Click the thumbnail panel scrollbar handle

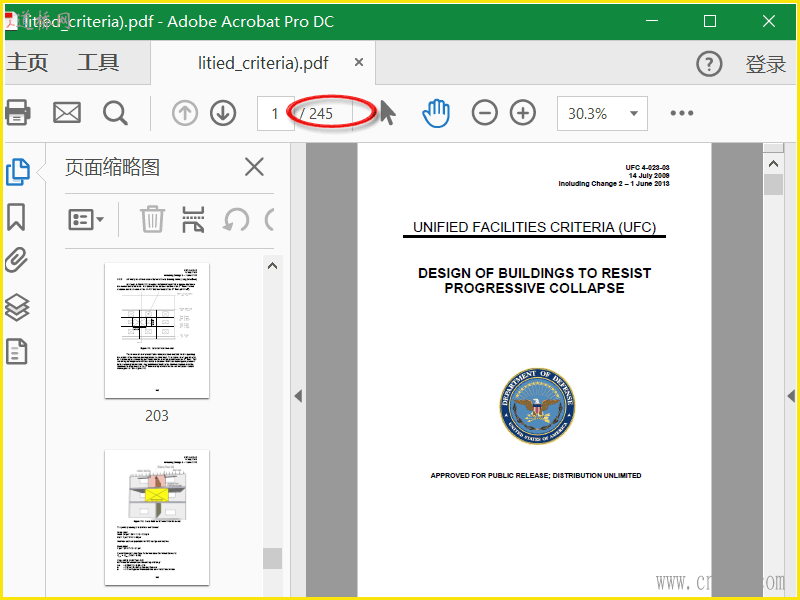(x=272, y=558)
